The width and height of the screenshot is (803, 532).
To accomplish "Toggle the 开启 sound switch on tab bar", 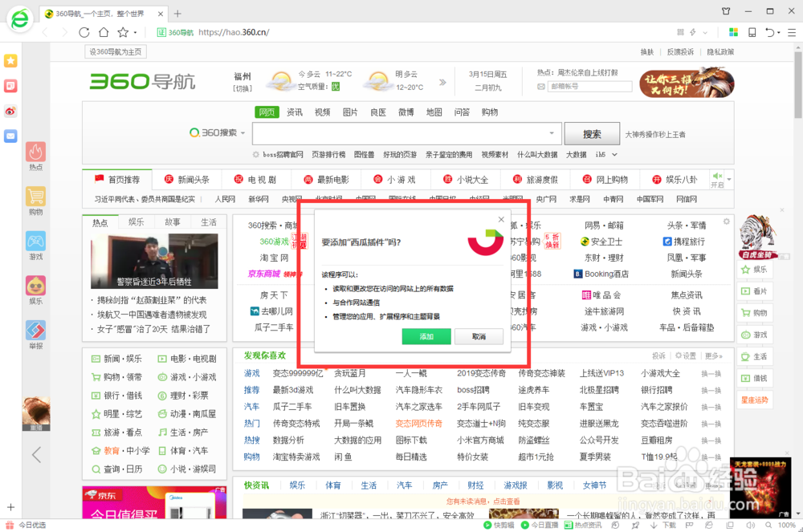I will coord(717,180).
